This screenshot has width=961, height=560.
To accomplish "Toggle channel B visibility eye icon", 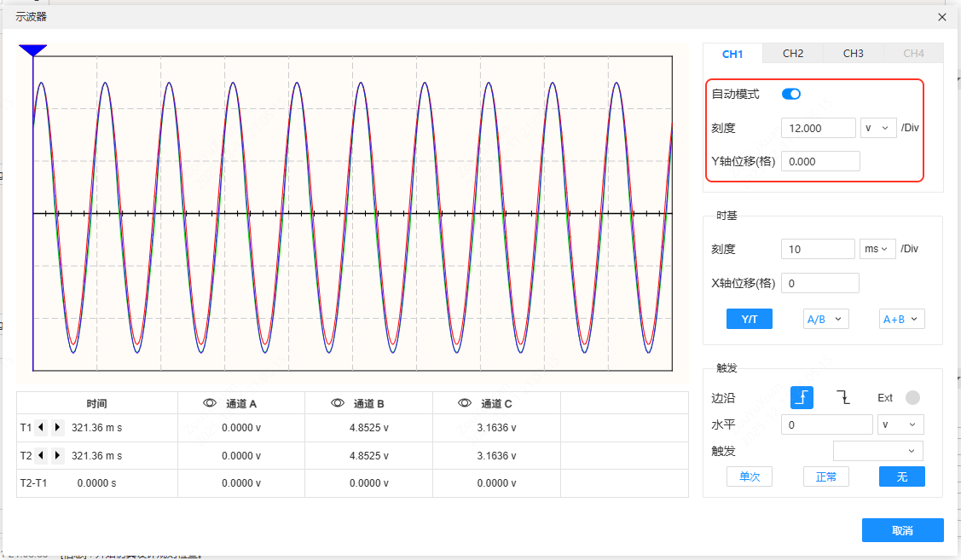I will click(x=337, y=403).
